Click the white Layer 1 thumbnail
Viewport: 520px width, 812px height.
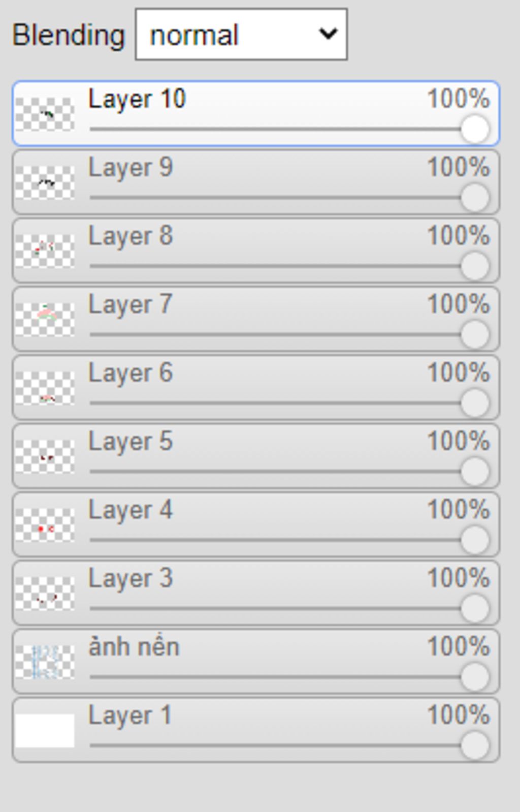pos(45,731)
